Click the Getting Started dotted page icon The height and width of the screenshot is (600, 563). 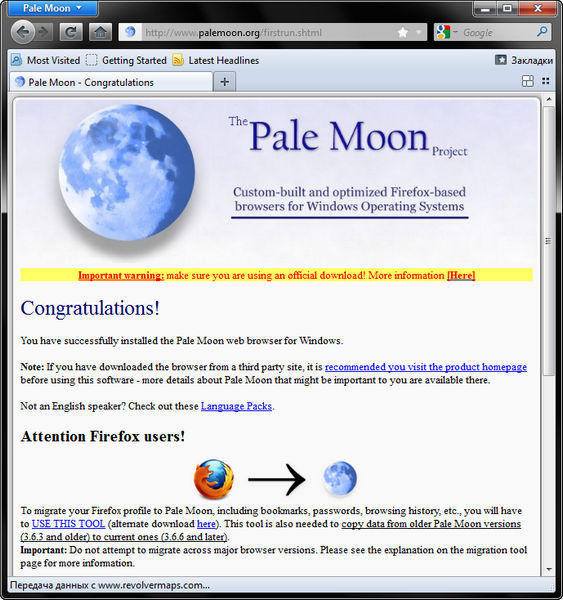pos(91,60)
